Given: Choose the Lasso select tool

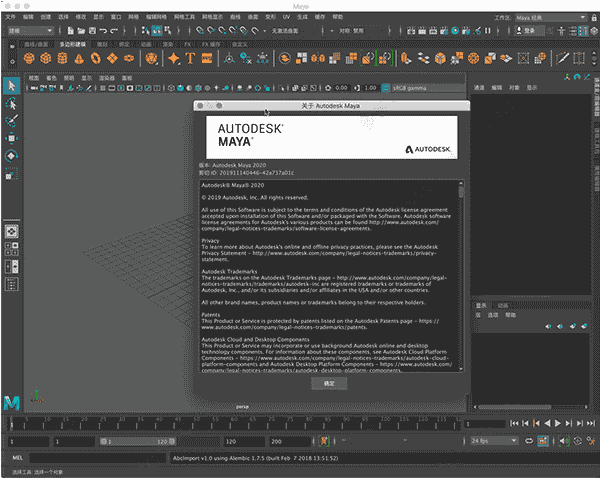Looking at the screenshot, I should [x=11, y=104].
